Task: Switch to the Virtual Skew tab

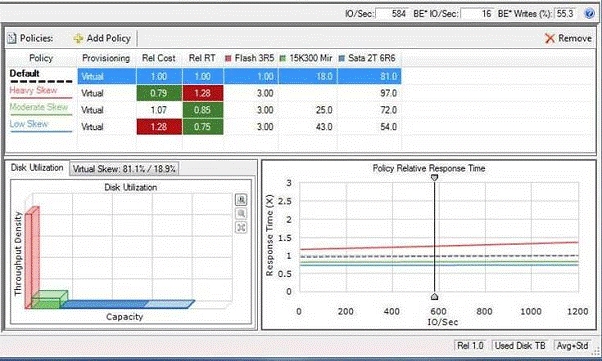Action: point(124,169)
